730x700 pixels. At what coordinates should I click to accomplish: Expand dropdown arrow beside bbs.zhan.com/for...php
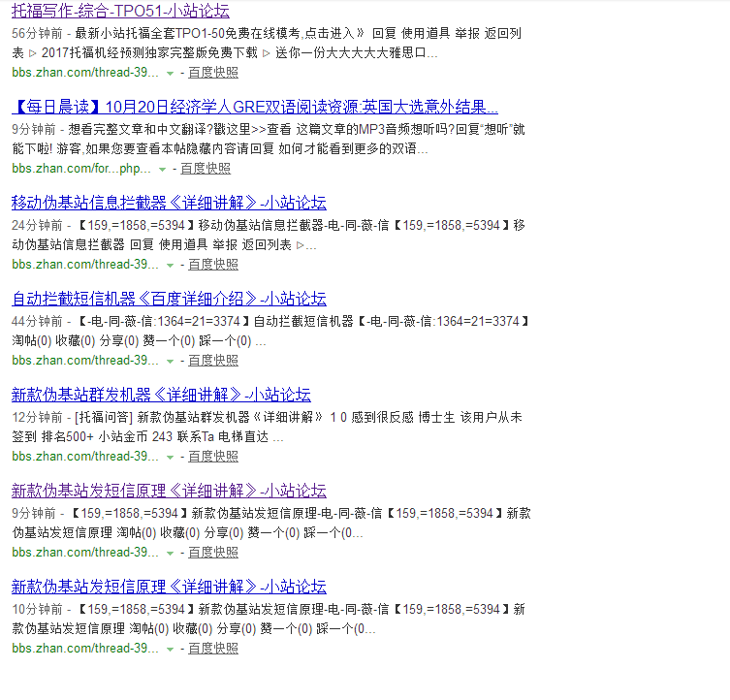click(x=162, y=169)
